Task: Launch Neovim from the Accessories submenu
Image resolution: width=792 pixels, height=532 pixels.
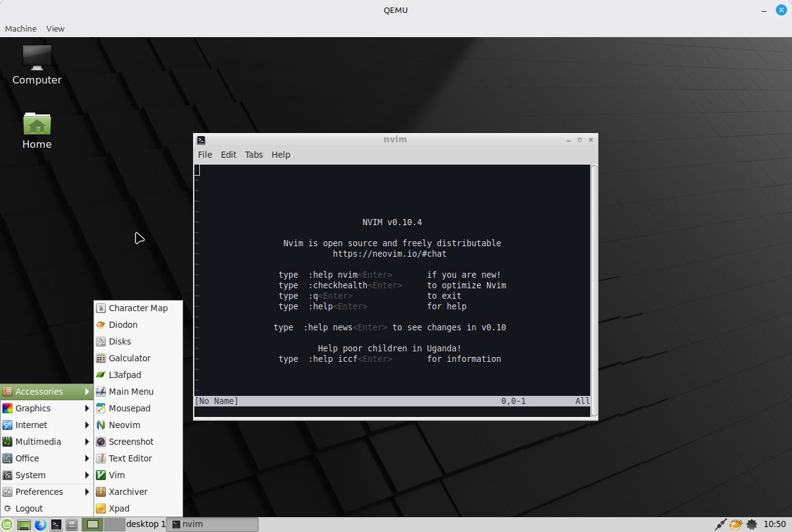Action: coord(124,425)
